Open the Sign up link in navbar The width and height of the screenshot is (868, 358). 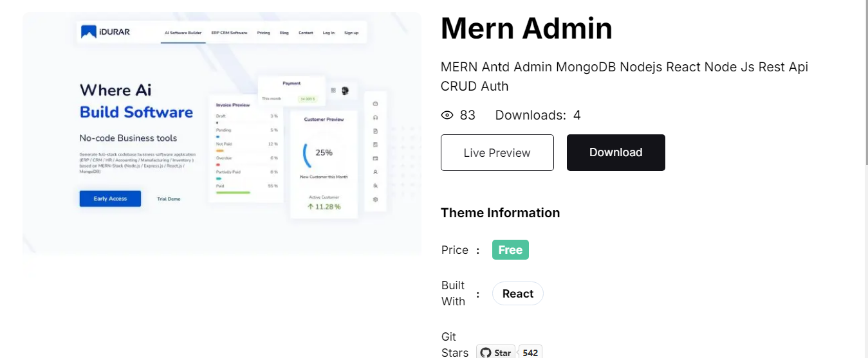(x=351, y=33)
